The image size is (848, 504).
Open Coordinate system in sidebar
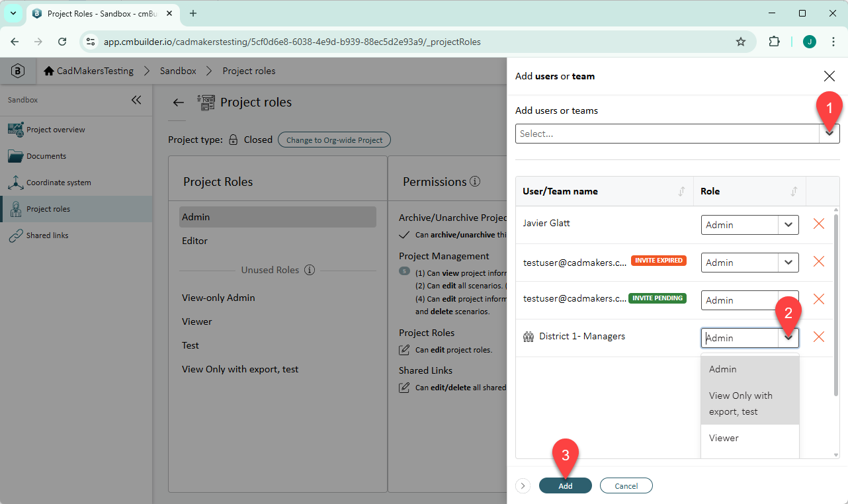(x=76, y=183)
